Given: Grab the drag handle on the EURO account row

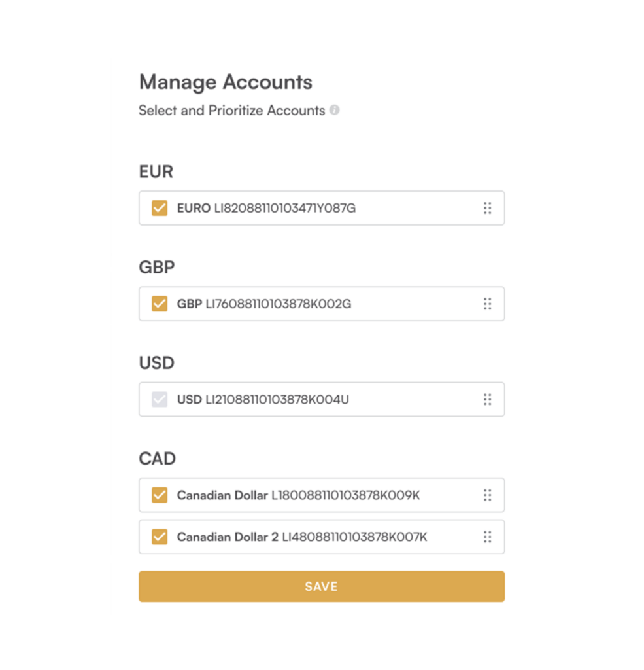Looking at the screenshot, I should point(487,208).
